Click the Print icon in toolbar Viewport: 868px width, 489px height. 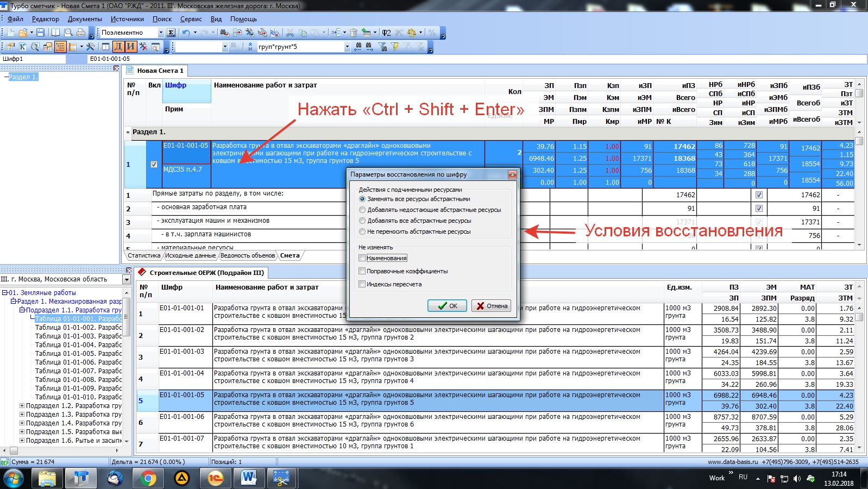tap(80, 33)
